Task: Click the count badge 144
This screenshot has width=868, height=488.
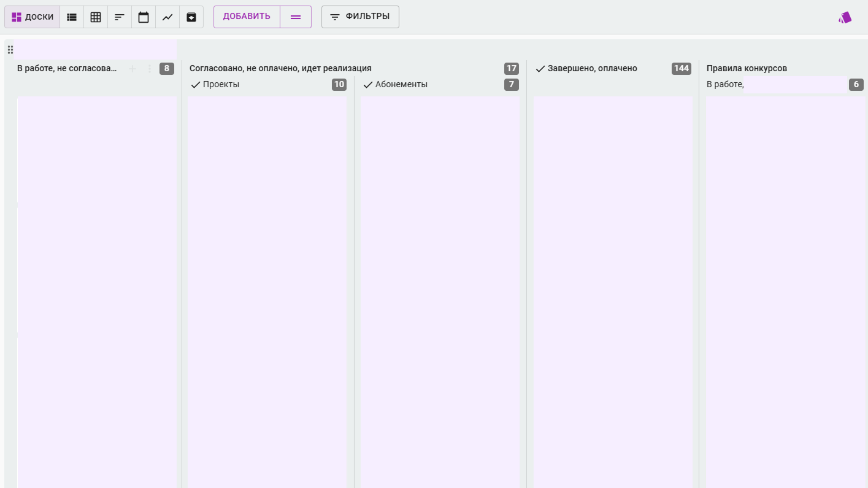Action: point(682,69)
